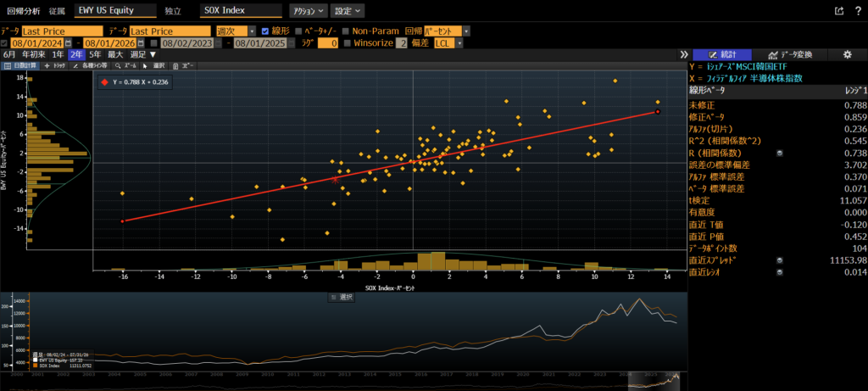The width and height of the screenshot is (868, 391).
Task: Select the 6月 range tab
Action: [9, 54]
